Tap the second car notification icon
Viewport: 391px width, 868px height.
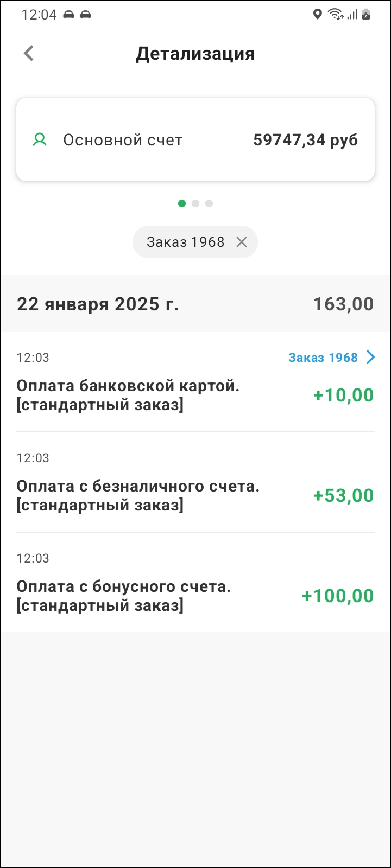pos(85,15)
